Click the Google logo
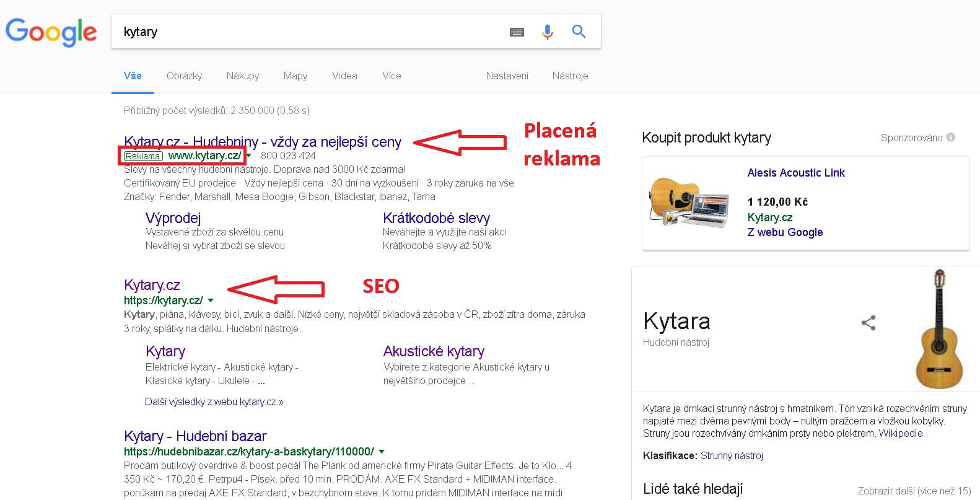 (51, 32)
